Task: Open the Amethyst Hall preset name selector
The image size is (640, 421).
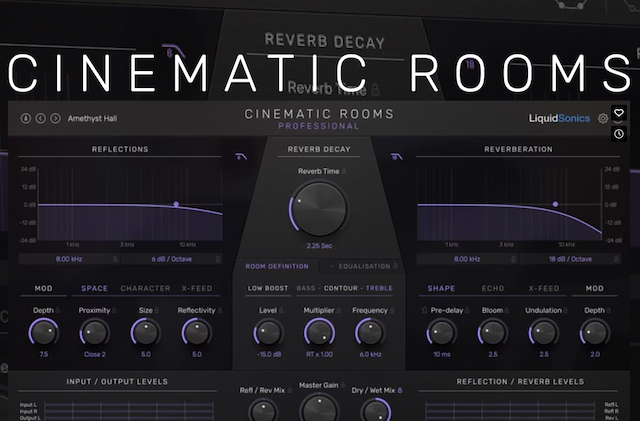Action: click(92, 118)
